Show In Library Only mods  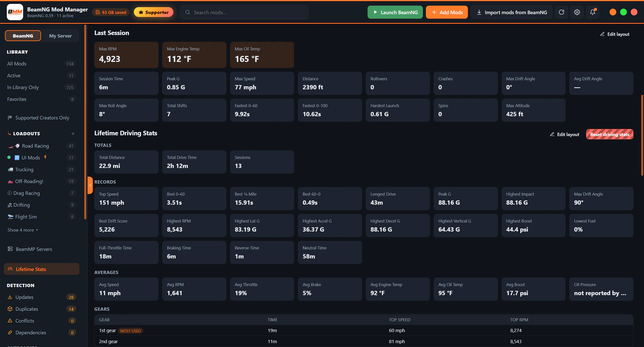(41, 87)
